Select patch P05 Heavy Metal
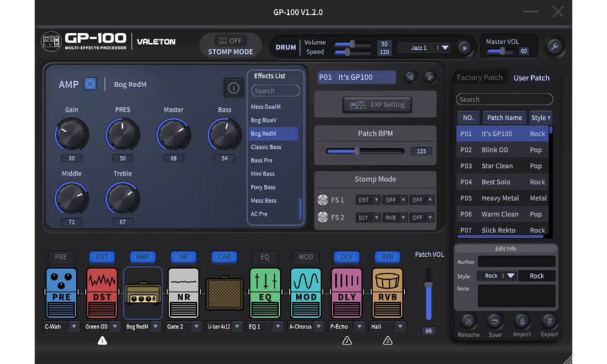This screenshot has height=364, width=607. [x=503, y=198]
